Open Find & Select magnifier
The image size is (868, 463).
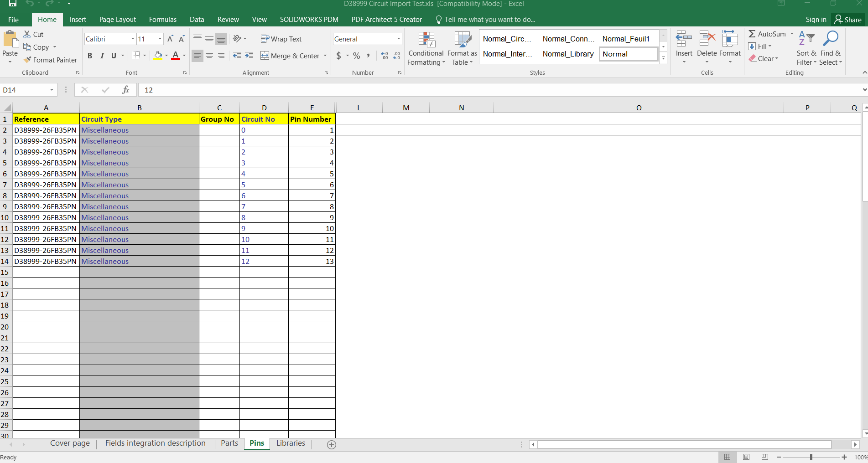click(x=831, y=48)
